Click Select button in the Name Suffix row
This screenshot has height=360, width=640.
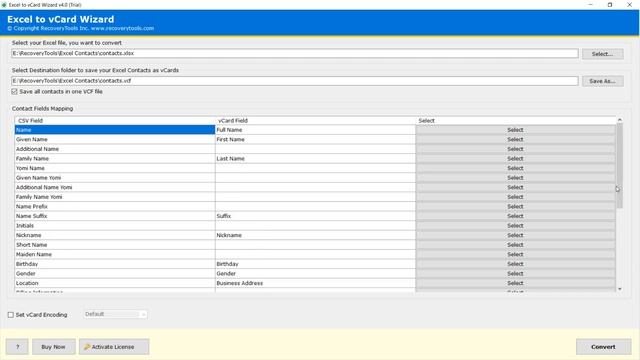tap(516, 216)
